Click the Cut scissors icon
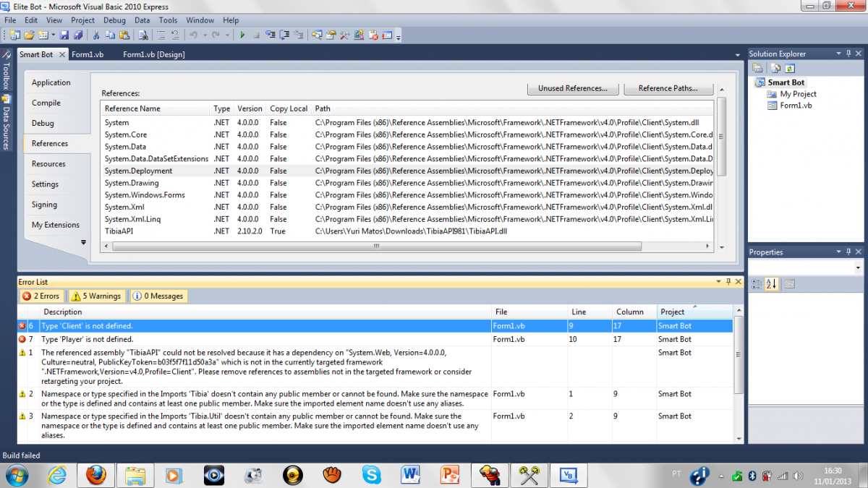Image resolution: width=868 pixels, height=488 pixels. [x=96, y=35]
